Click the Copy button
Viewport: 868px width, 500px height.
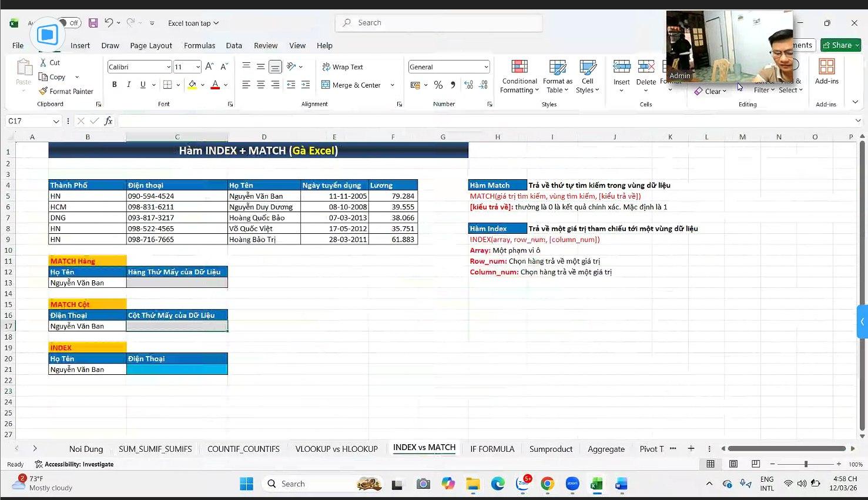tap(52, 77)
